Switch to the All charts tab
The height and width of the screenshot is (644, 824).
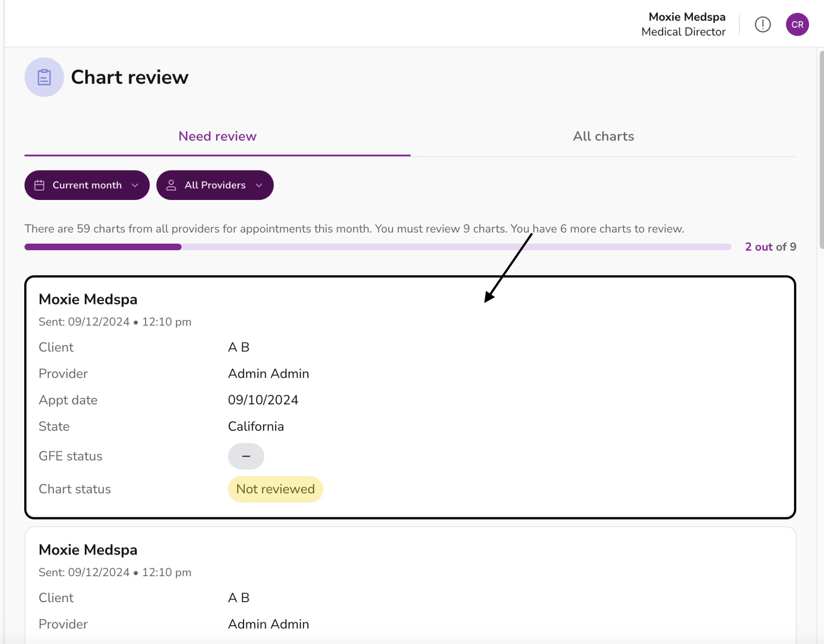point(603,137)
